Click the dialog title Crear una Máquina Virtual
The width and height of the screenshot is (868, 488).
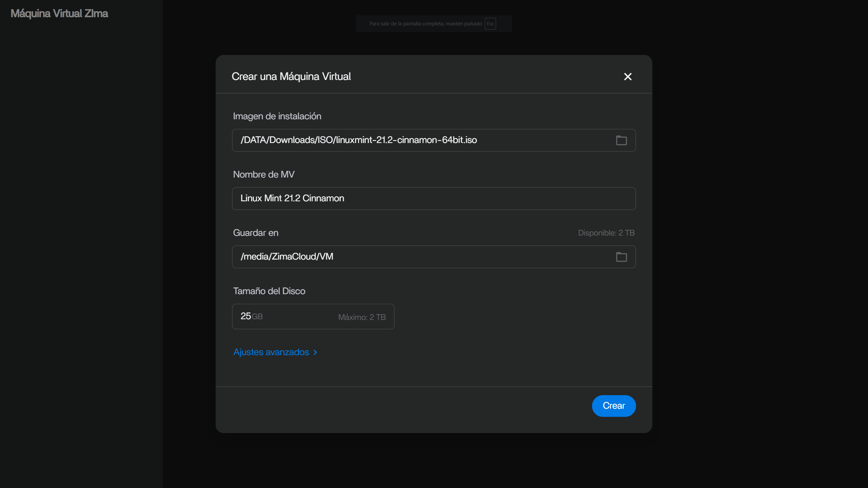tap(291, 77)
